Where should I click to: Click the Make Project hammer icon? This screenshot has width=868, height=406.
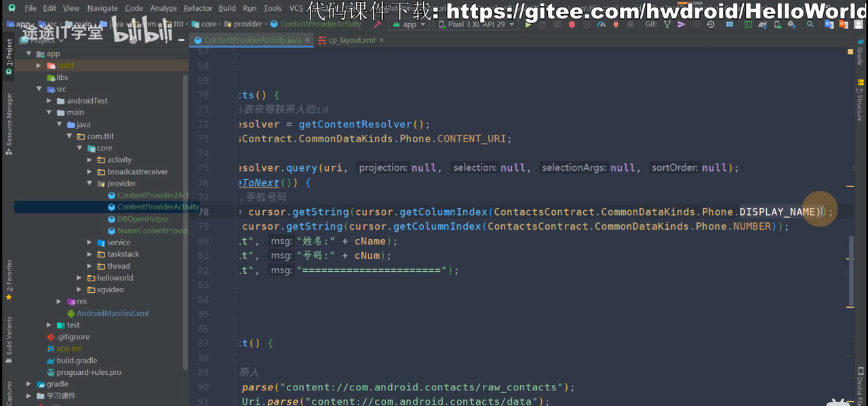point(378,24)
